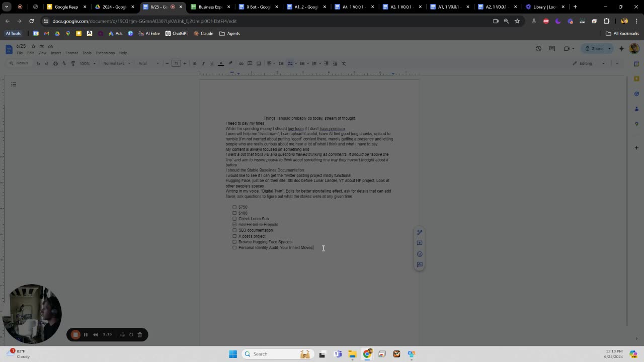Open the Format menu
The height and width of the screenshot is (362, 644).
[x=71, y=53]
